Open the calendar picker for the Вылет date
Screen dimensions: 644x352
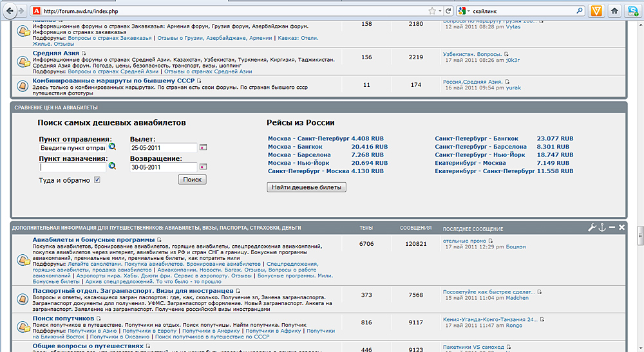click(203, 147)
